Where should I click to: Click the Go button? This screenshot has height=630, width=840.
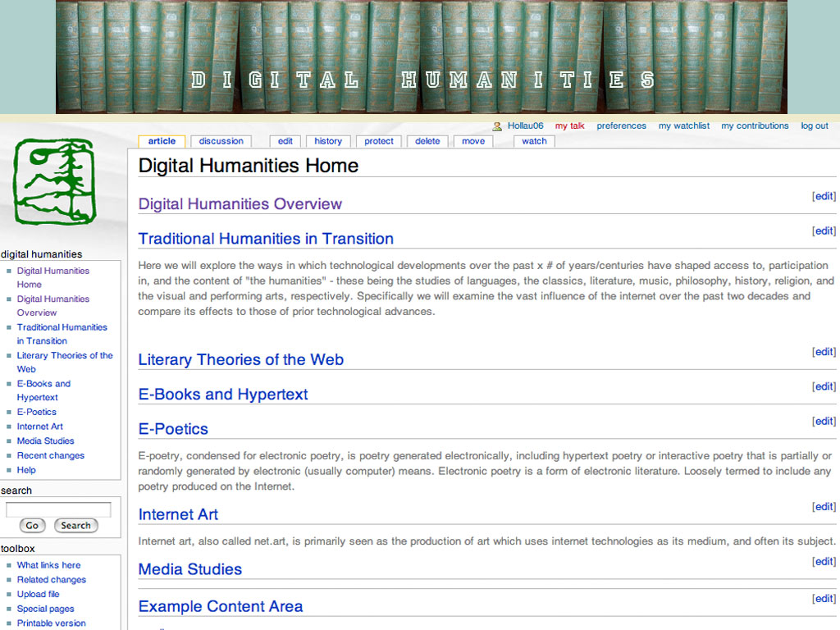coord(32,526)
